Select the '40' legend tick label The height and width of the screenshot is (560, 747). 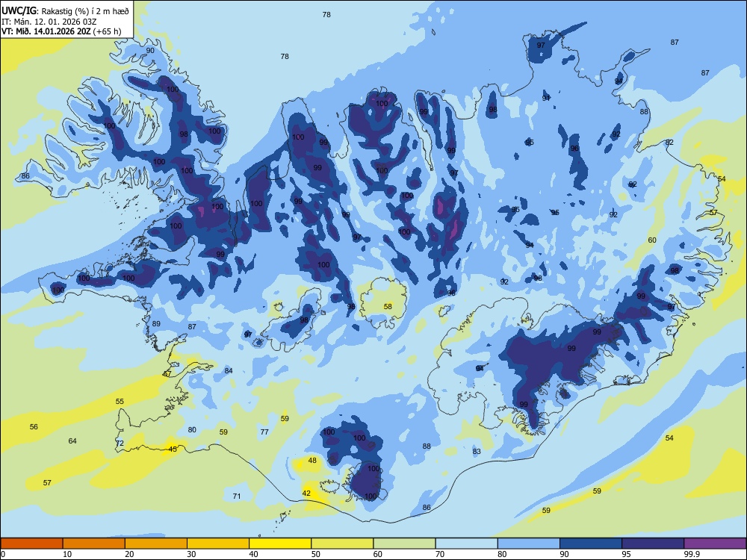253,554
